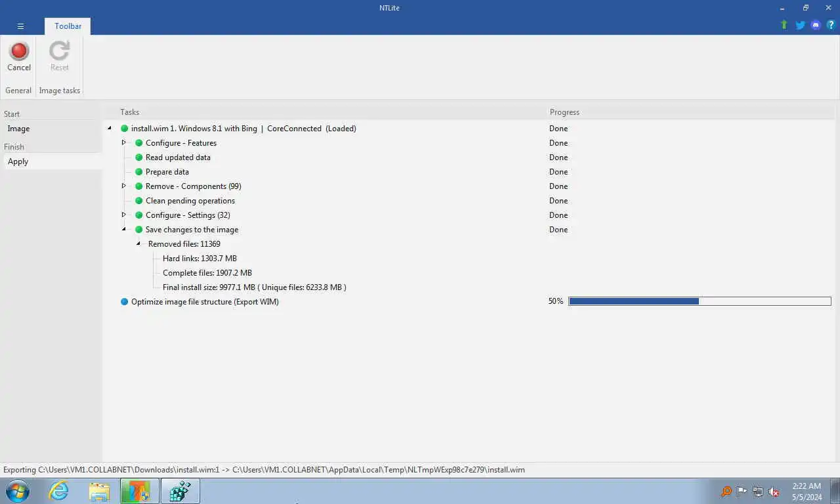Select the Apply page in the sidebar

[x=52, y=161]
